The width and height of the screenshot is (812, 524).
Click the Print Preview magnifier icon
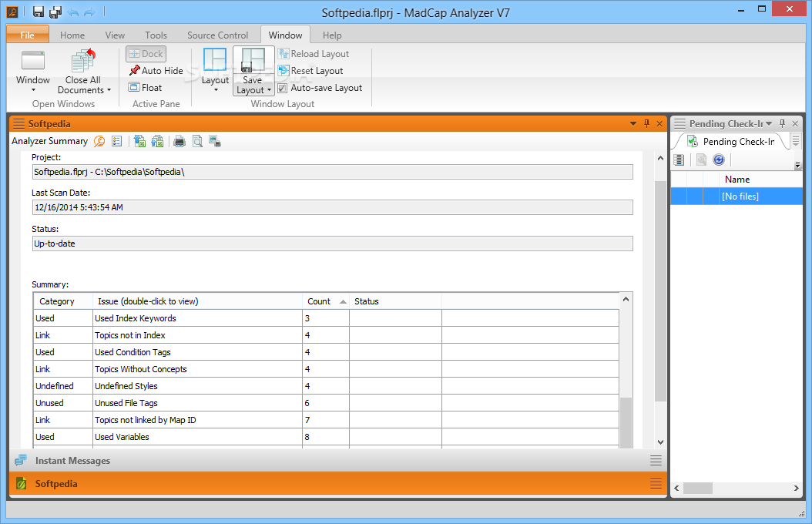point(197,141)
